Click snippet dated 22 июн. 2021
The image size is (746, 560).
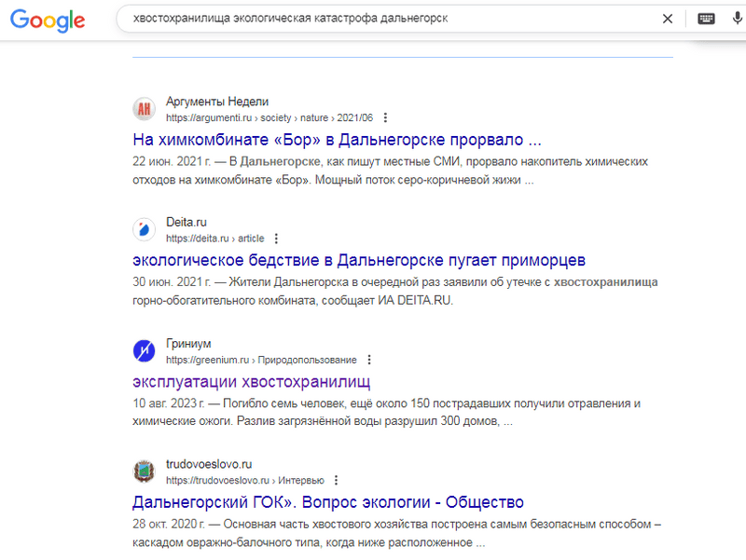point(390,171)
